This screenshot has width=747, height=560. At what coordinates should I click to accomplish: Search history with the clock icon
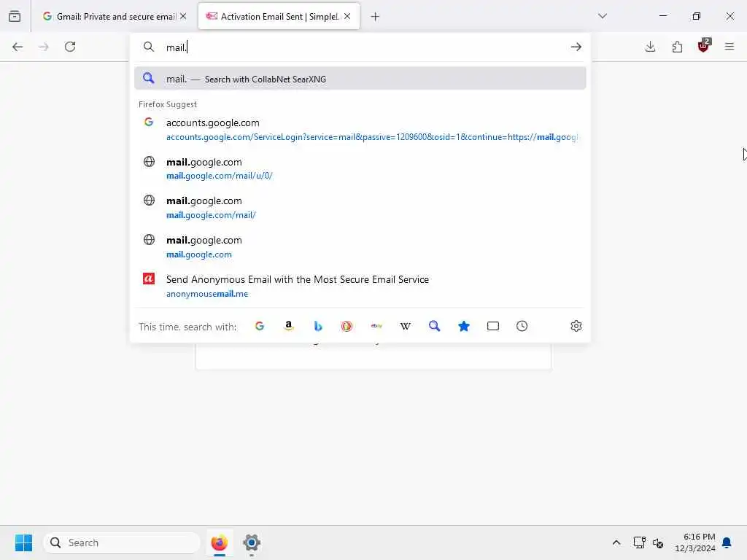tap(522, 326)
